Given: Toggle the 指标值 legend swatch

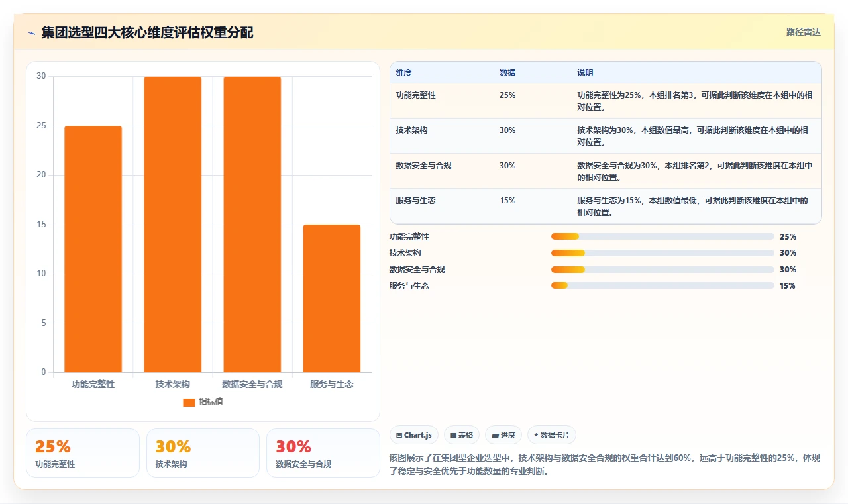Looking at the screenshot, I should pyautogui.click(x=189, y=402).
